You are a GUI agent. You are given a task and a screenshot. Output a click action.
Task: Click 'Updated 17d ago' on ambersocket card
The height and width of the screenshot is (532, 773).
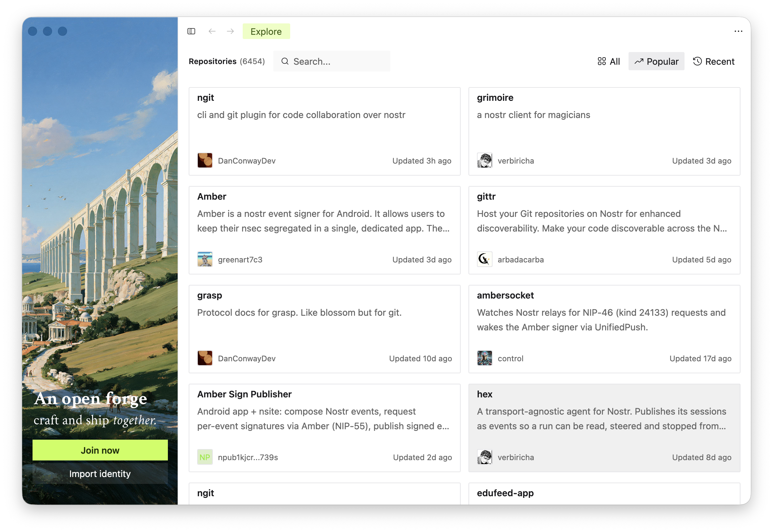[x=700, y=359]
